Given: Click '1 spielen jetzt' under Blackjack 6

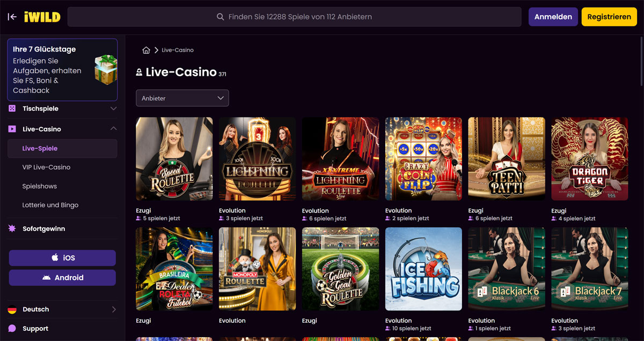Looking at the screenshot, I should point(494,329).
